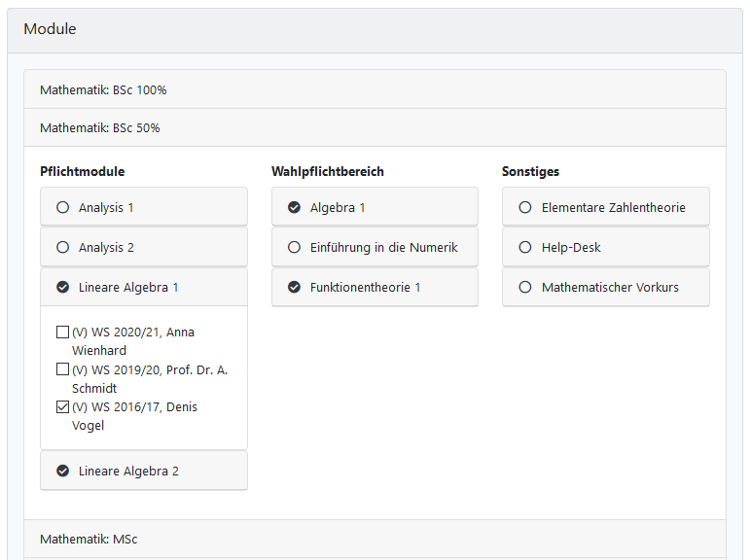Click the checked circle icon beside Algebra 1
The image size is (750, 560).
(x=294, y=207)
